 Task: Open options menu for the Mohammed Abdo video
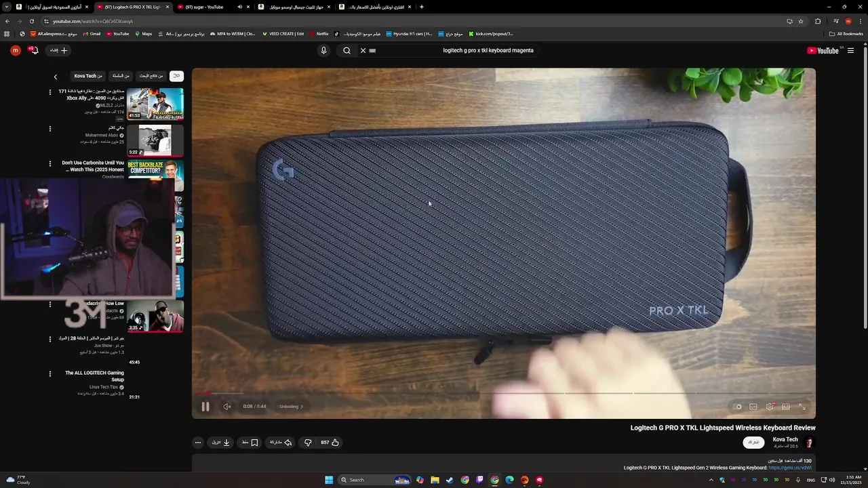50,129
